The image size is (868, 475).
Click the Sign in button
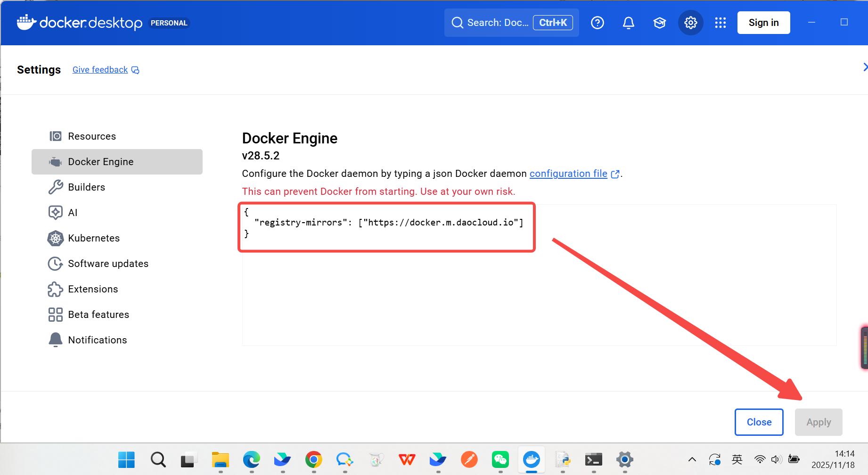pyautogui.click(x=764, y=23)
